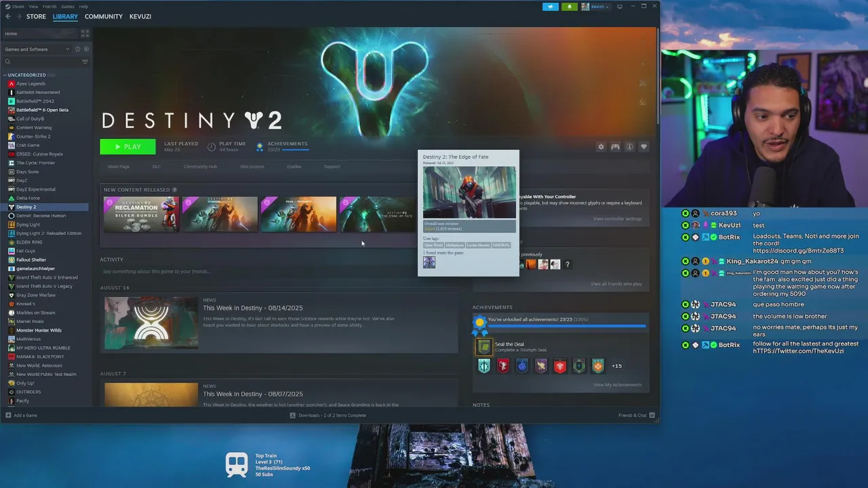This screenshot has width=868, height=488.
Task: Open Destiny 2 settings gear icon
Action: point(601,146)
